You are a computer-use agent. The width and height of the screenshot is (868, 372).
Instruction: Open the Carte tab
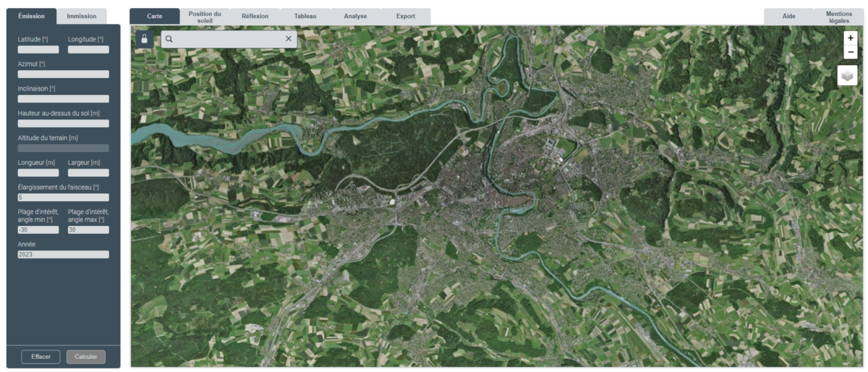pyautogui.click(x=155, y=17)
